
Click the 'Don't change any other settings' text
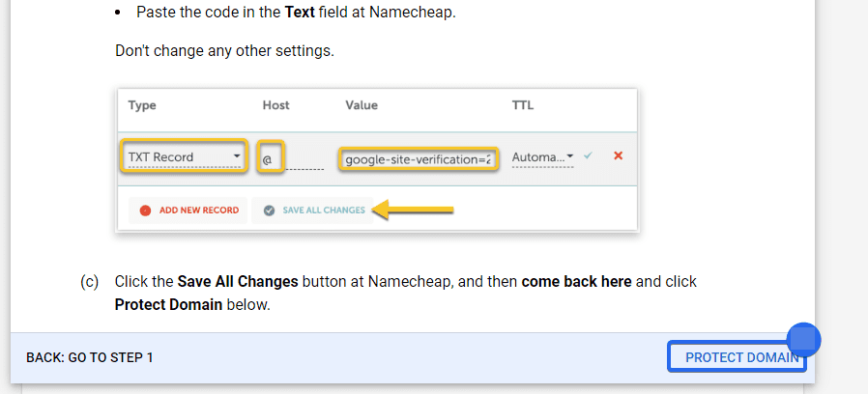click(224, 50)
